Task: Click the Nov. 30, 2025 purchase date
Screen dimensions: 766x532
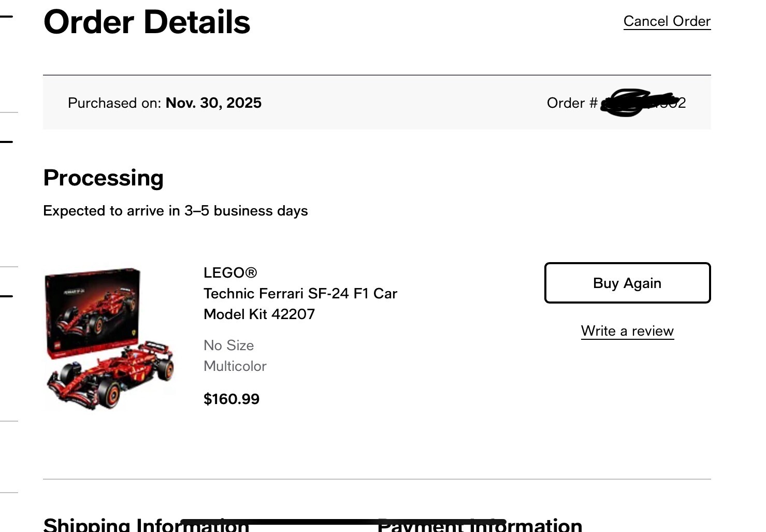Action: coord(213,103)
